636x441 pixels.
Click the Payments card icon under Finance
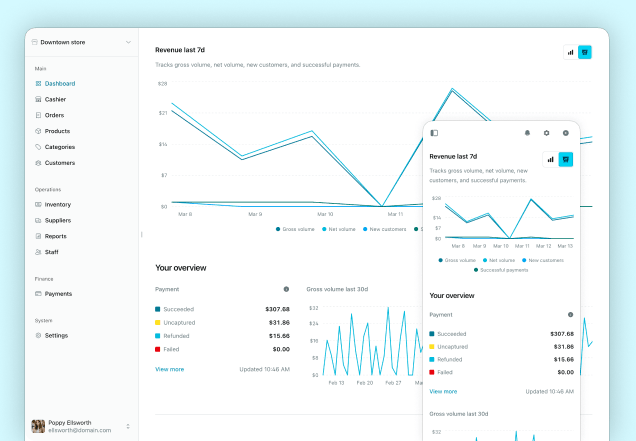pos(38,294)
